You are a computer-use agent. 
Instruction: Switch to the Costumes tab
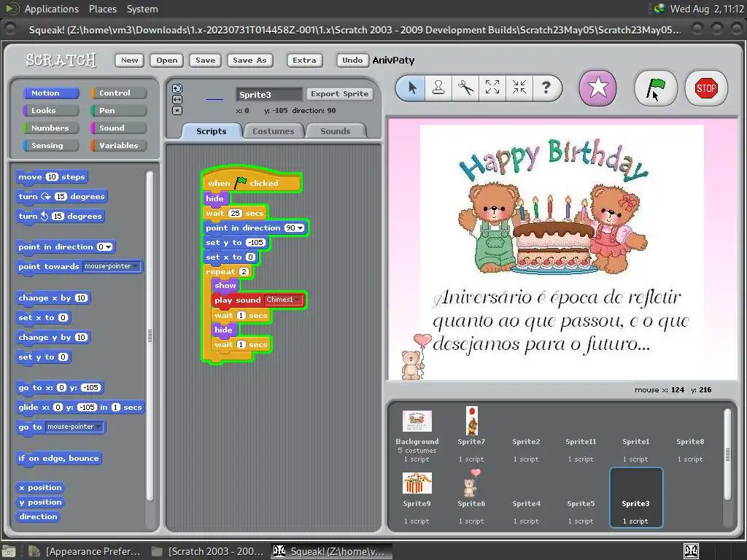[274, 131]
